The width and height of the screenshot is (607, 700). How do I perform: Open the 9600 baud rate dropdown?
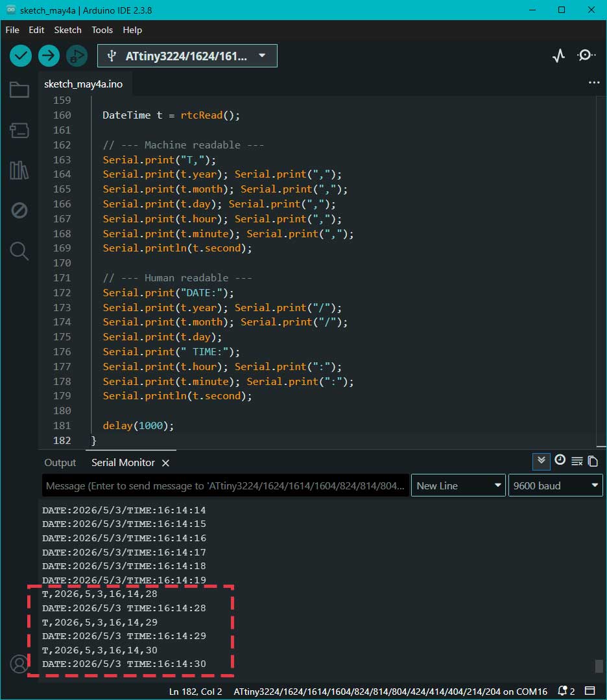pos(555,485)
